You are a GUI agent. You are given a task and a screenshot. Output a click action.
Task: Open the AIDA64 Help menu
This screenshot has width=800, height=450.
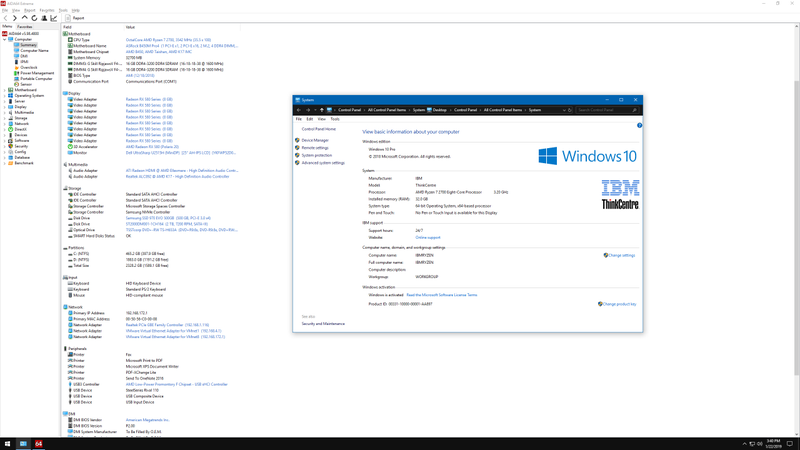pyautogui.click(x=76, y=10)
